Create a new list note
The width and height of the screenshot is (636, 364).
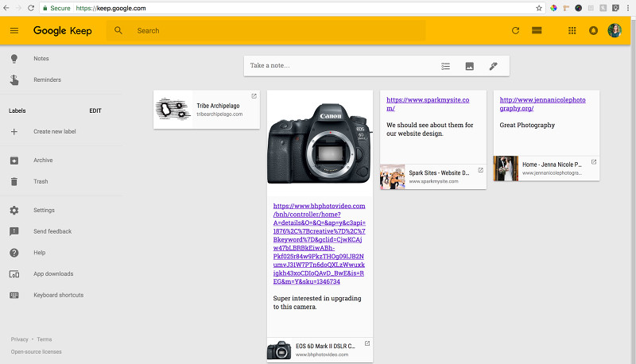[x=445, y=66]
